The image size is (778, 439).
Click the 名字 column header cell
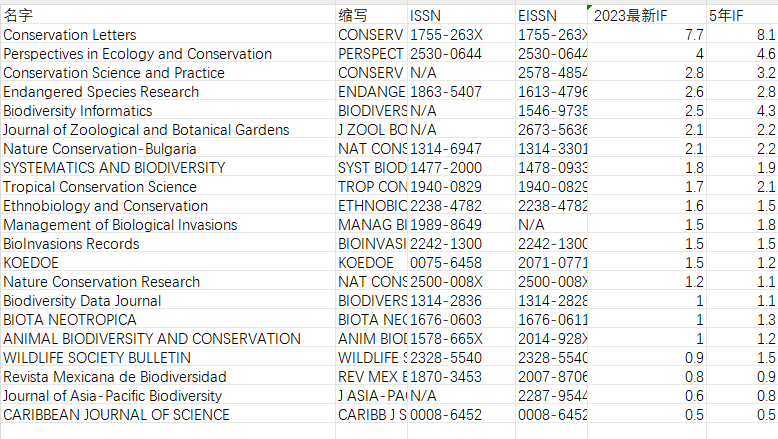[x=168, y=15]
